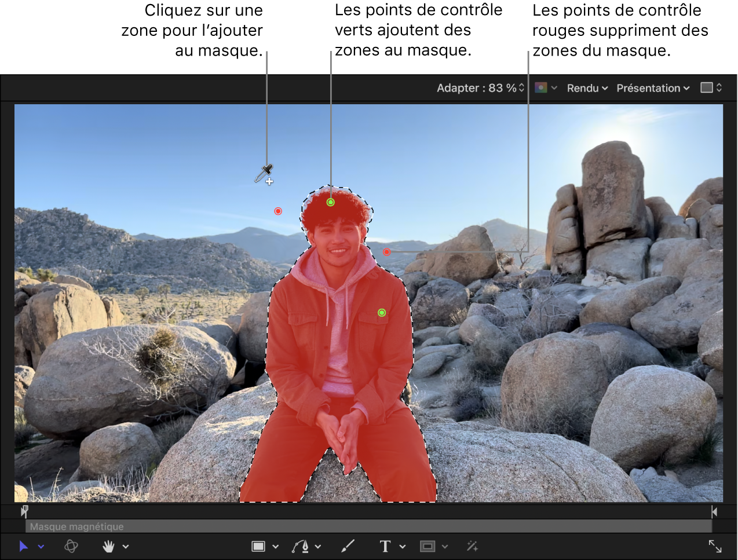
Task: Open the Présentation menu
Action: coord(653,88)
